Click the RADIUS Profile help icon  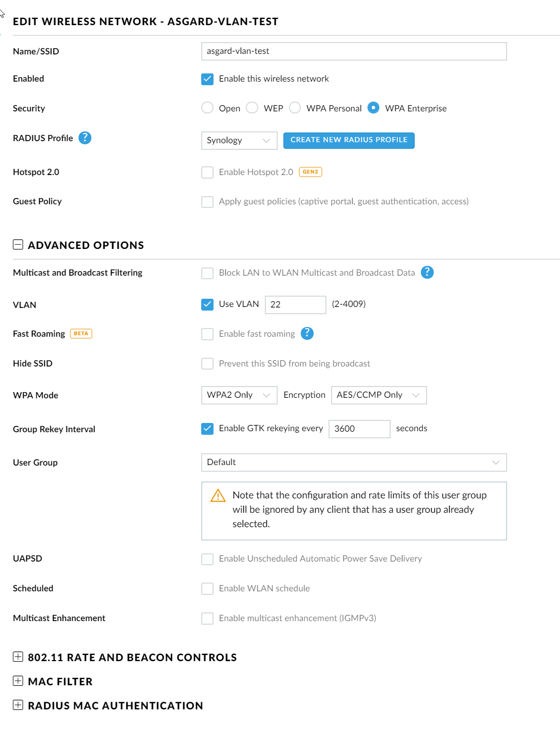point(85,138)
